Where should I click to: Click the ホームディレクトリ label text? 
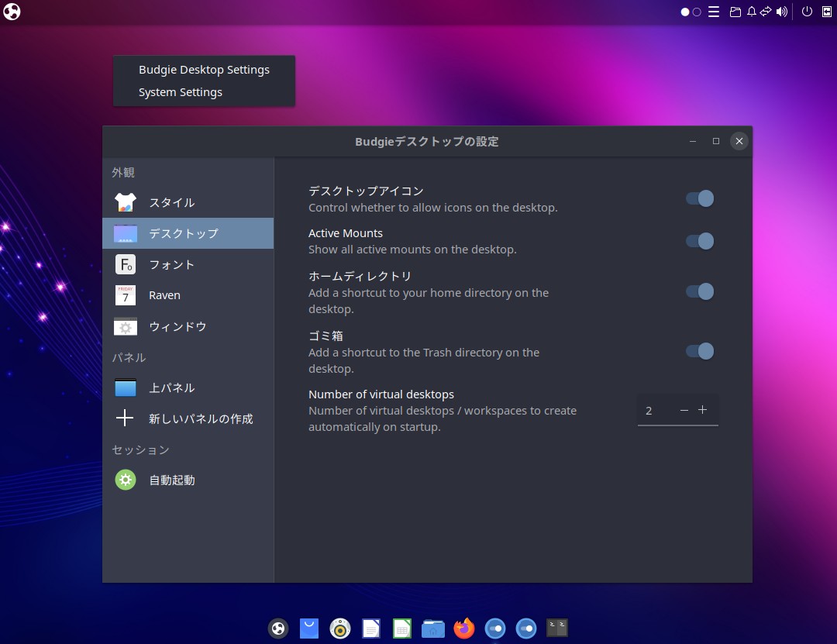(x=360, y=276)
